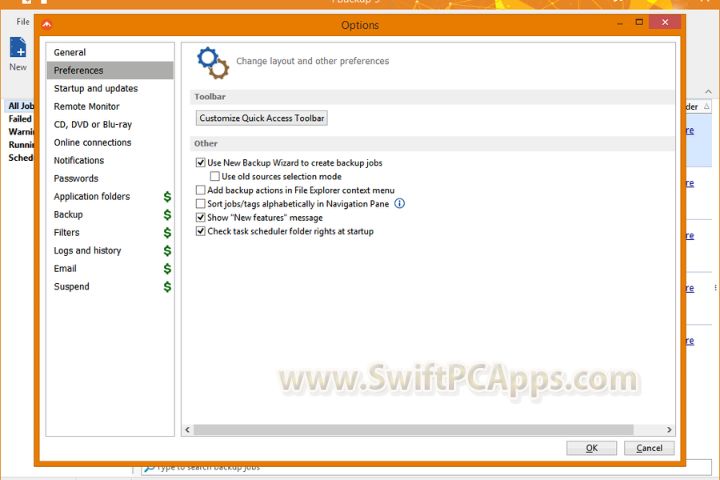Select All Jobs in main window sidebar
720x480 pixels.
[21, 106]
